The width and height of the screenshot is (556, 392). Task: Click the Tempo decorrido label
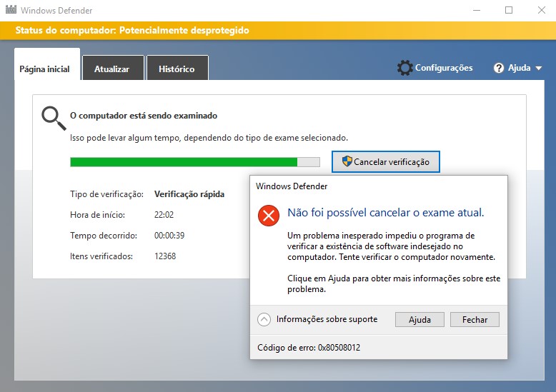click(x=104, y=236)
